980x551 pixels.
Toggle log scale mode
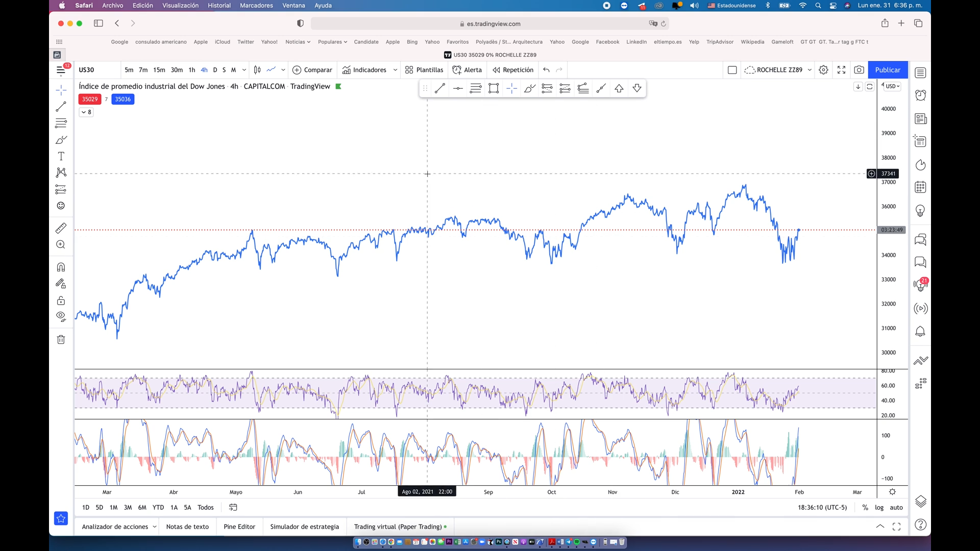click(879, 508)
